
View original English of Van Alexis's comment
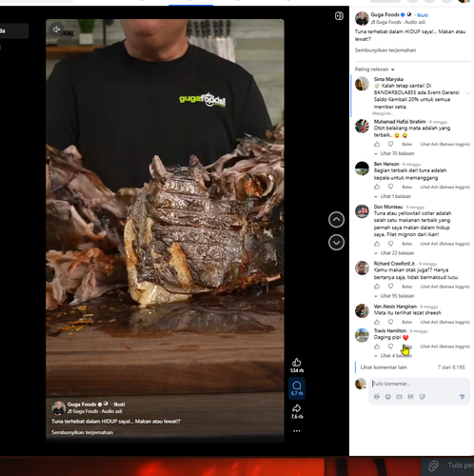(x=445, y=323)
